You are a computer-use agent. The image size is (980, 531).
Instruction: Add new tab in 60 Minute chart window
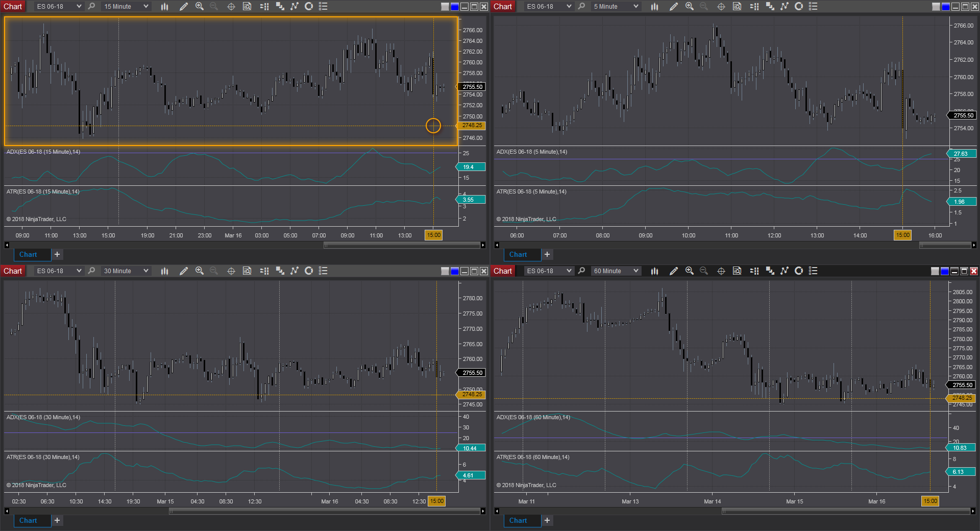coord(547,521)
